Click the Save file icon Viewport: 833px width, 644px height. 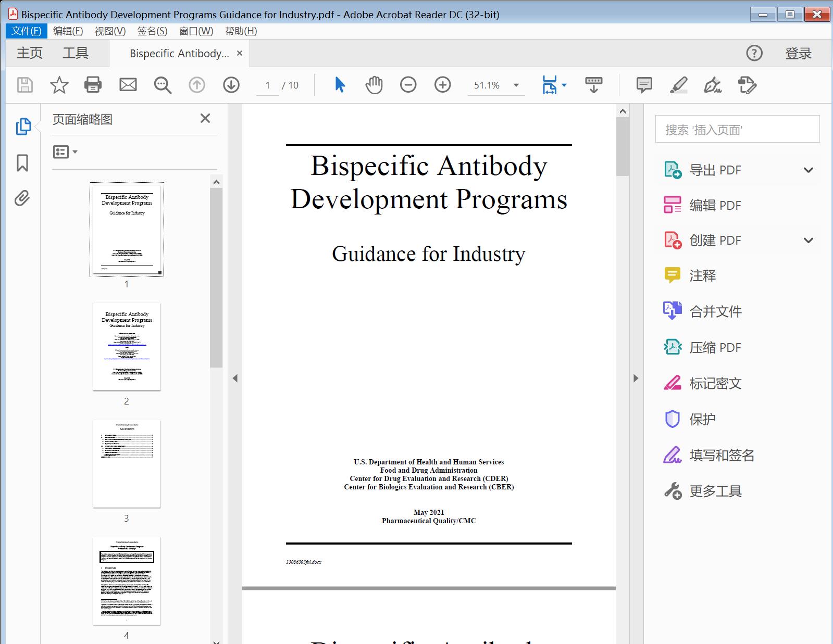pos(25,85)
